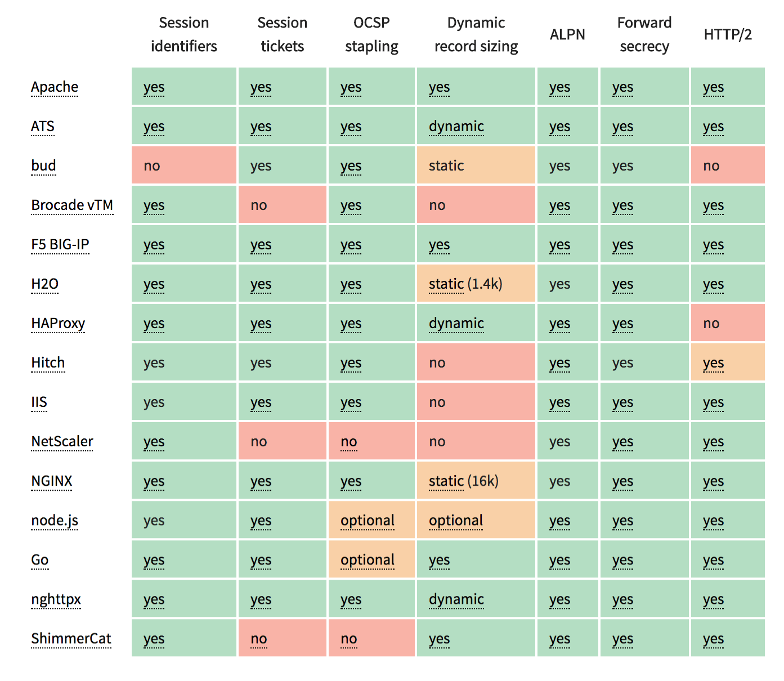The height and width of the screenshot is (681, 784).
Task: Open the node.js link
Action: 55,521
